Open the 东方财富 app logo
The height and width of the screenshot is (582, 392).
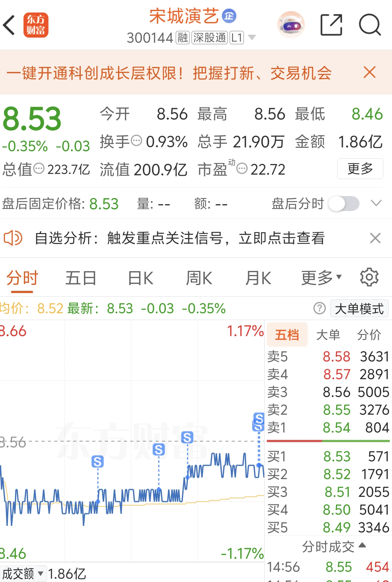pyautogui.click(x=36, y=25)
